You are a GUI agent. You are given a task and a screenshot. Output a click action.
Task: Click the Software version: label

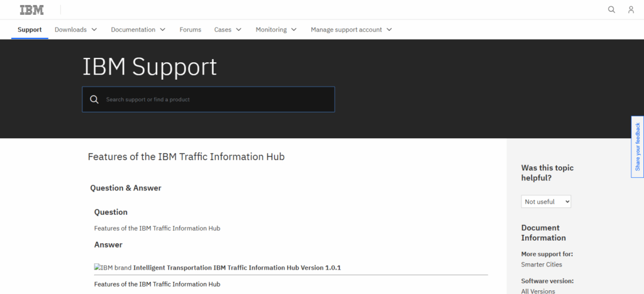[x=548, y=281]
